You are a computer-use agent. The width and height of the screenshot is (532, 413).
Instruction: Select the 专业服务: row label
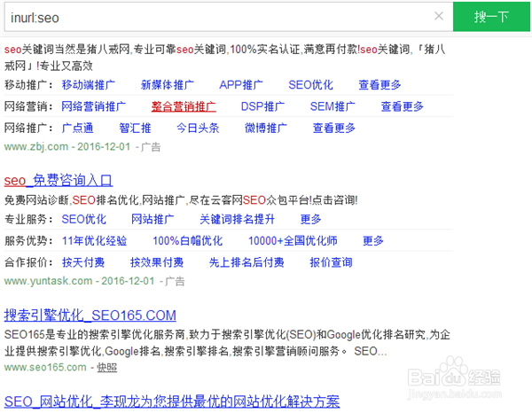29,220
